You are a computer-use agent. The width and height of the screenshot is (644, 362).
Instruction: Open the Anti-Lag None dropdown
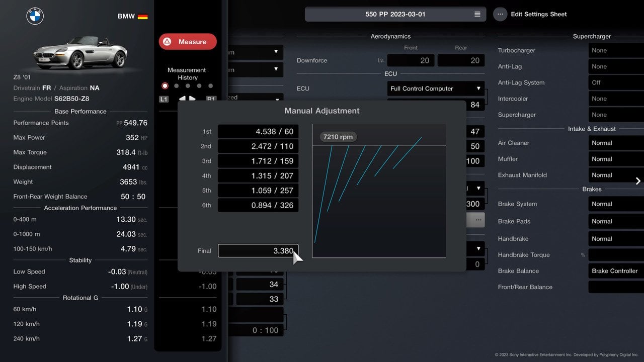click(616, 66)
